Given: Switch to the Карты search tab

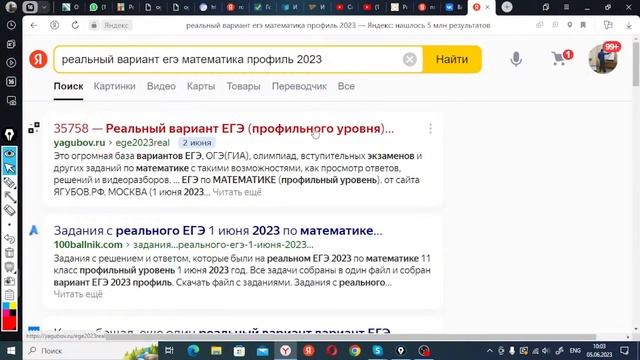Looking at the screenshot, I should (201, 86).
